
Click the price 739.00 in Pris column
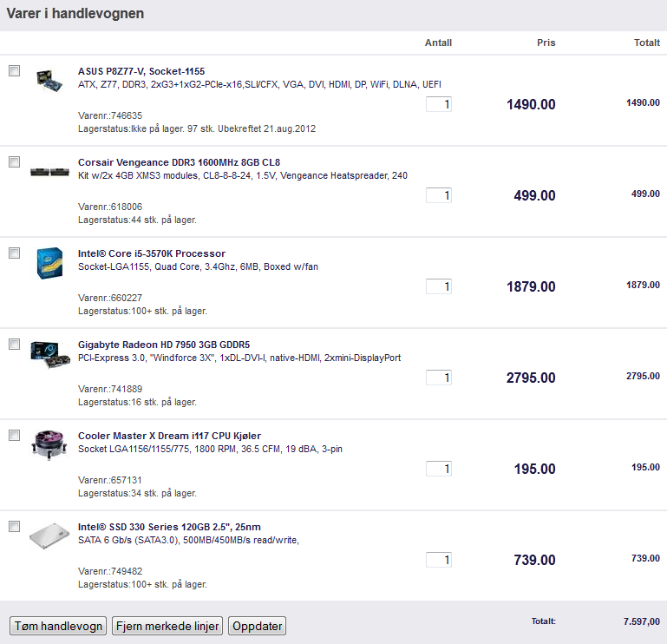pos(534,560)
